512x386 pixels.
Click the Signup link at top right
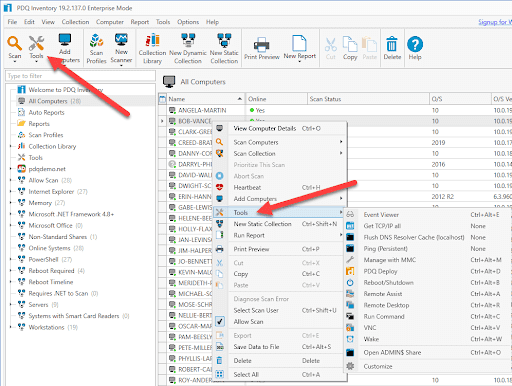495,22
